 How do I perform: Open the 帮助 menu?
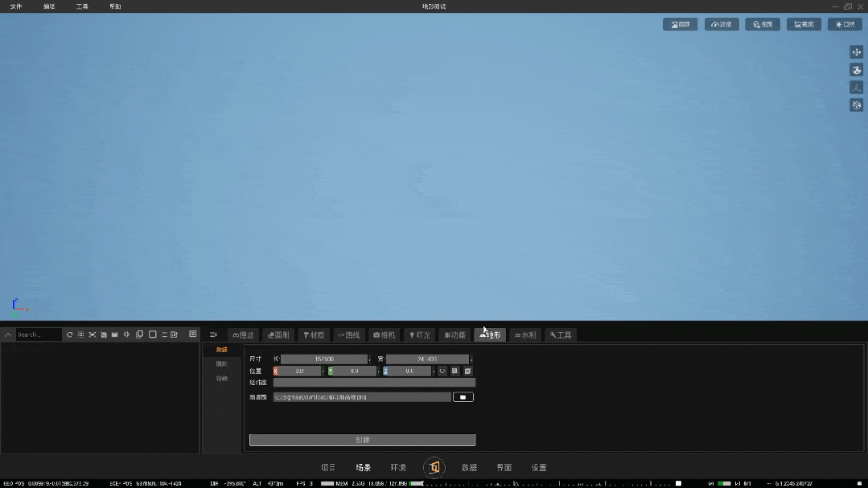[x=115, y=6]
